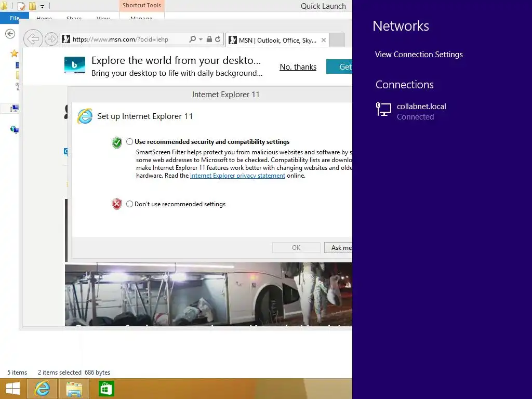532x399 pixels.
Task: Click the '5 items' status text
Action: (x=17, y=373)
